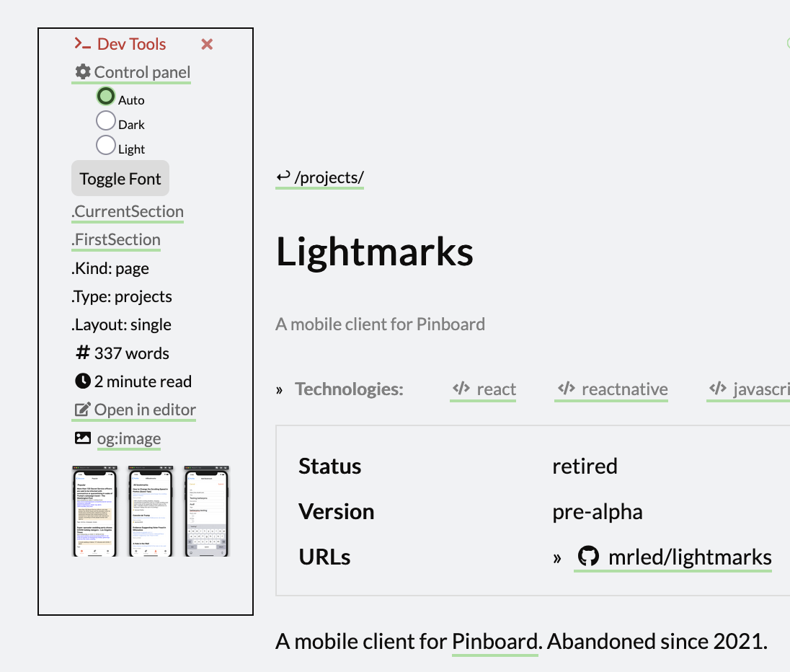Click the react technology tag
790x672 pixels.
(484, 389)
